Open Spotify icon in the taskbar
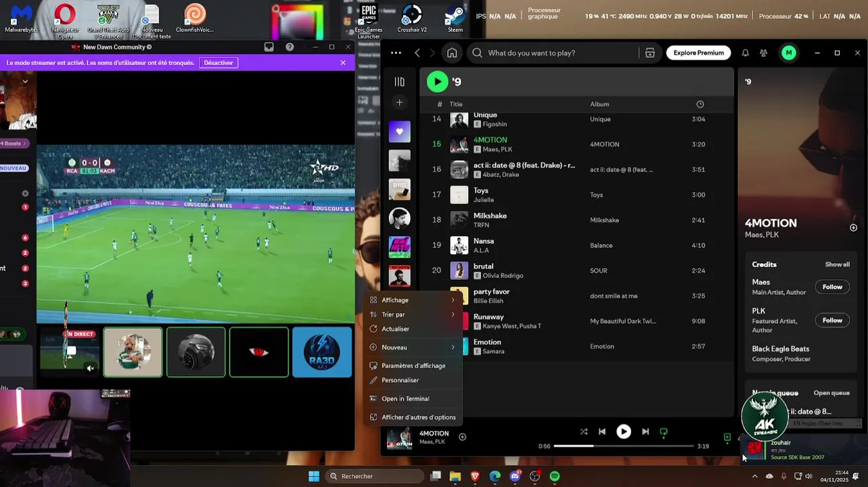 click(x=555, y=476)
